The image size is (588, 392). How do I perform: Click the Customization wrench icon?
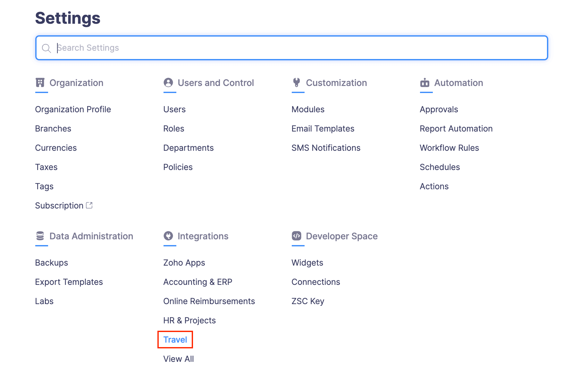tap(297, 83)
